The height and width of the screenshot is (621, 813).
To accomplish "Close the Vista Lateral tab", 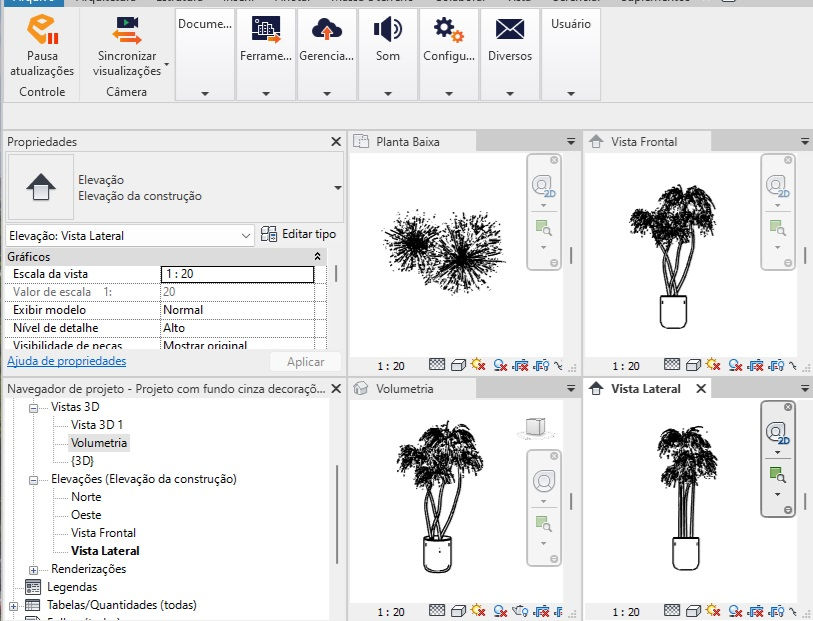I will [701, 388].
